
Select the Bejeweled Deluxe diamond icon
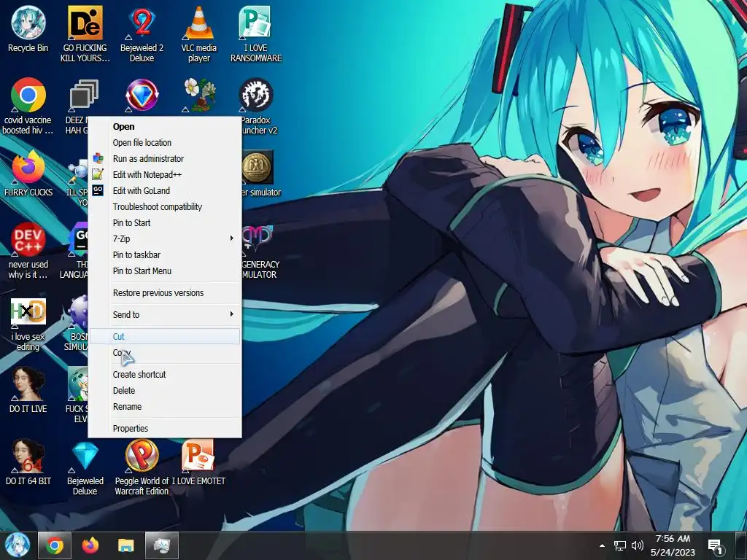[85, 467]
